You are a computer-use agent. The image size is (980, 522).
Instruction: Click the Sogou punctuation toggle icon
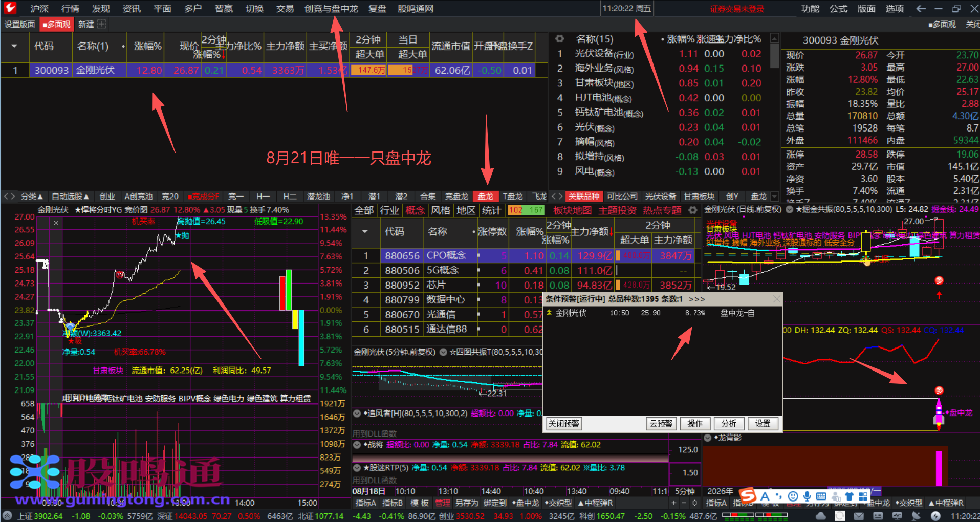778,496
